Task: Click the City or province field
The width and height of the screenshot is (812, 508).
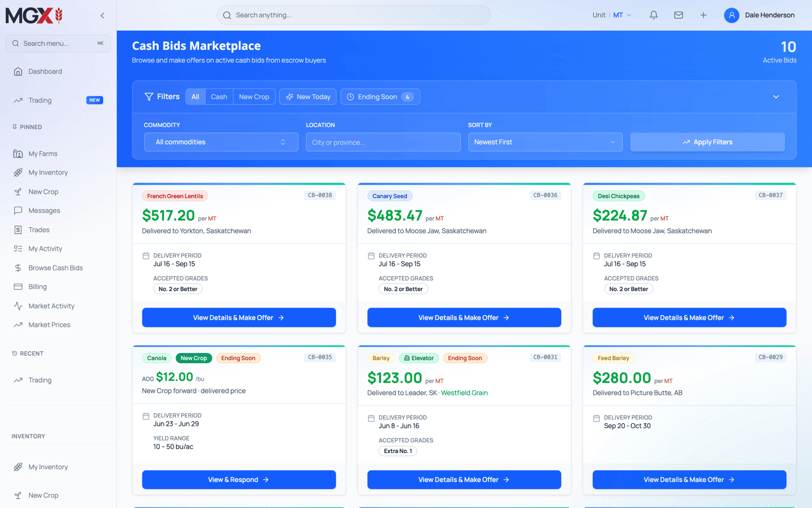Action: 383,142
